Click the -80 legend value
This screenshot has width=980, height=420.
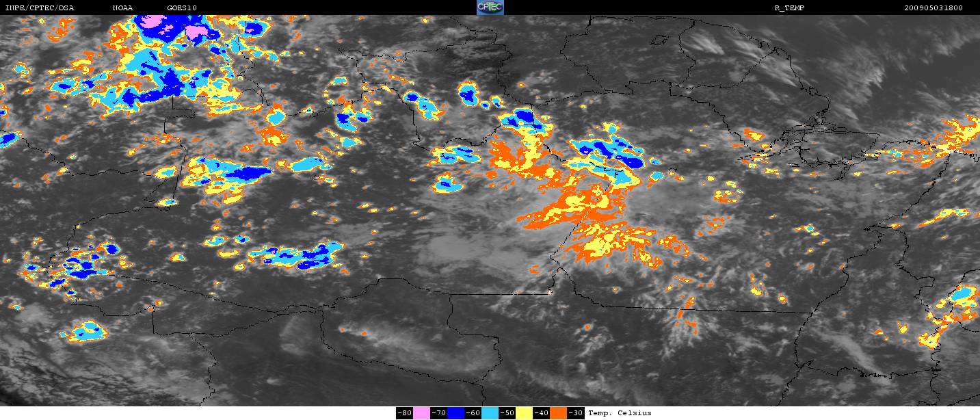coord(404,413)
